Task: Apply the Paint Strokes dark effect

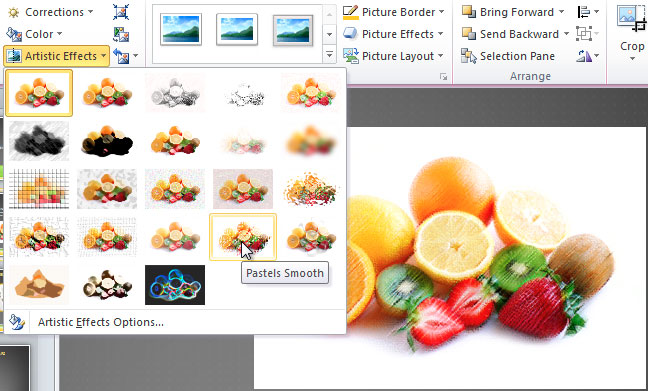Action: (107, 141)
